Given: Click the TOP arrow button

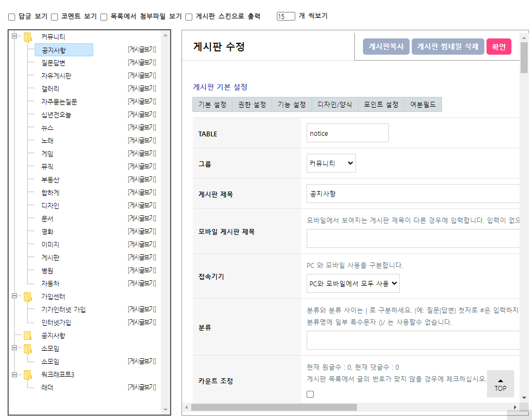Looking at the screenshot, I should [x=500, y=384].
